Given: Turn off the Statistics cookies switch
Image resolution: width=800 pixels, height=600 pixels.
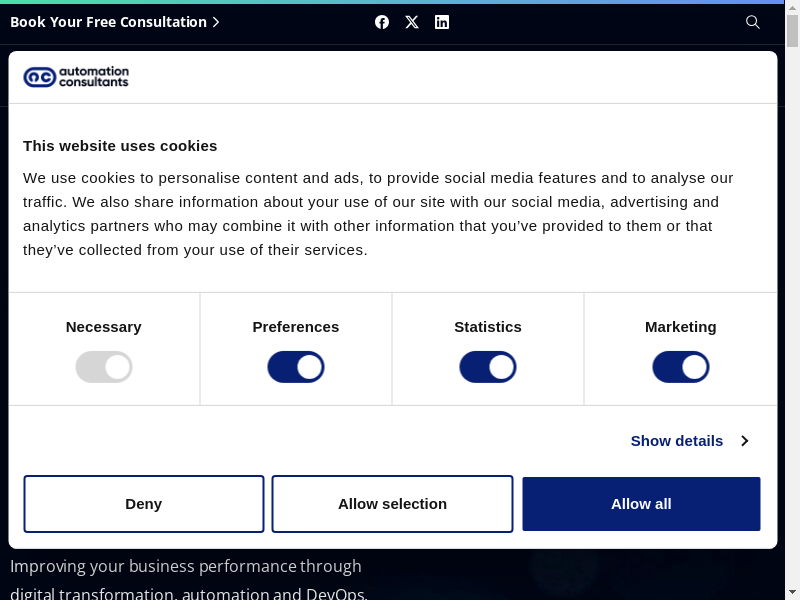Looking at the screenshot, I should point(488,367).
